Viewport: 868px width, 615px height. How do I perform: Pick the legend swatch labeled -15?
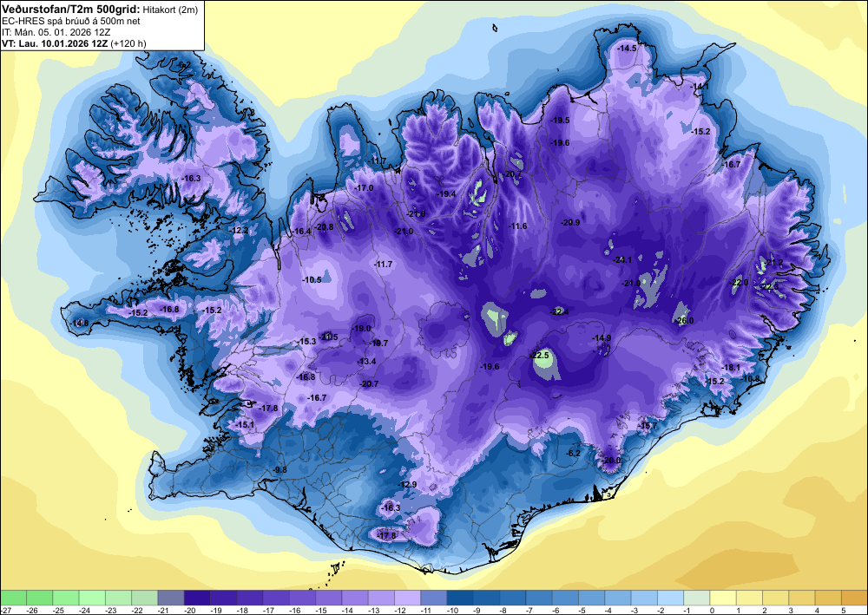(x=328, y=598)
